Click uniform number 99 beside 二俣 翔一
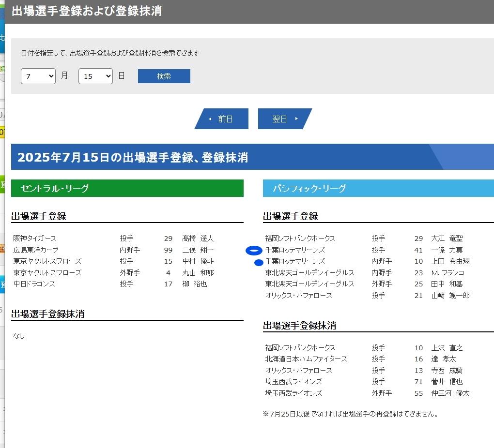The height and width of the screenshot is (448, 494). pos(168,250)
